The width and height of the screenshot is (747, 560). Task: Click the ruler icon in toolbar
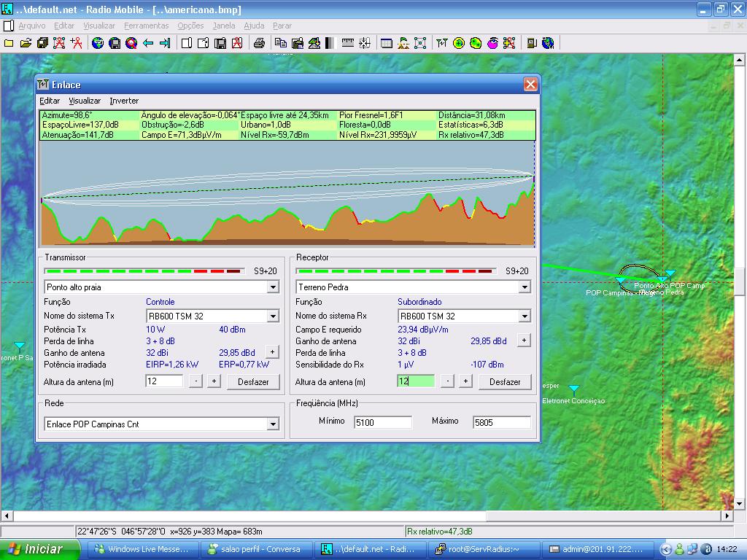click(x=348, y=44)
